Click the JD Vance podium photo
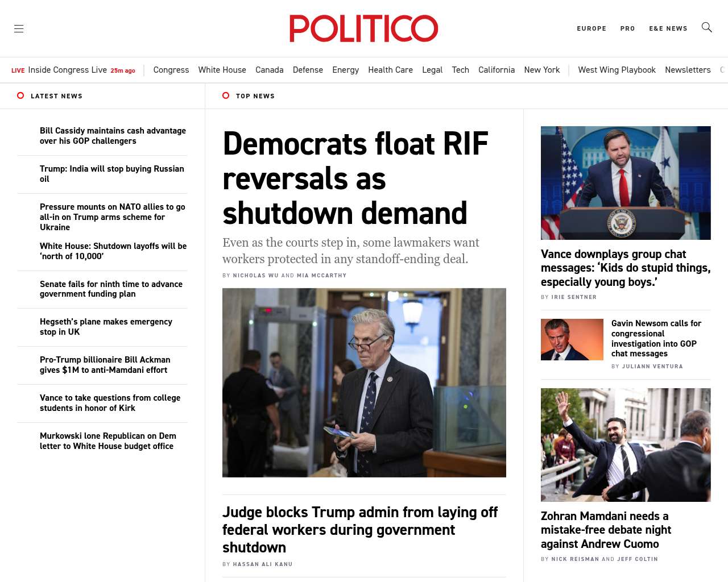728x582 pixels. pos(625,182)
